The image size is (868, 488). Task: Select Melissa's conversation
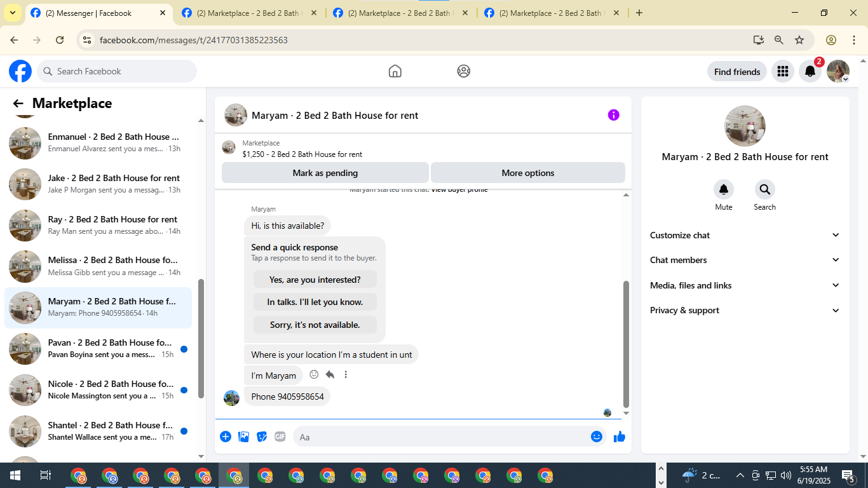pos(98,267)
